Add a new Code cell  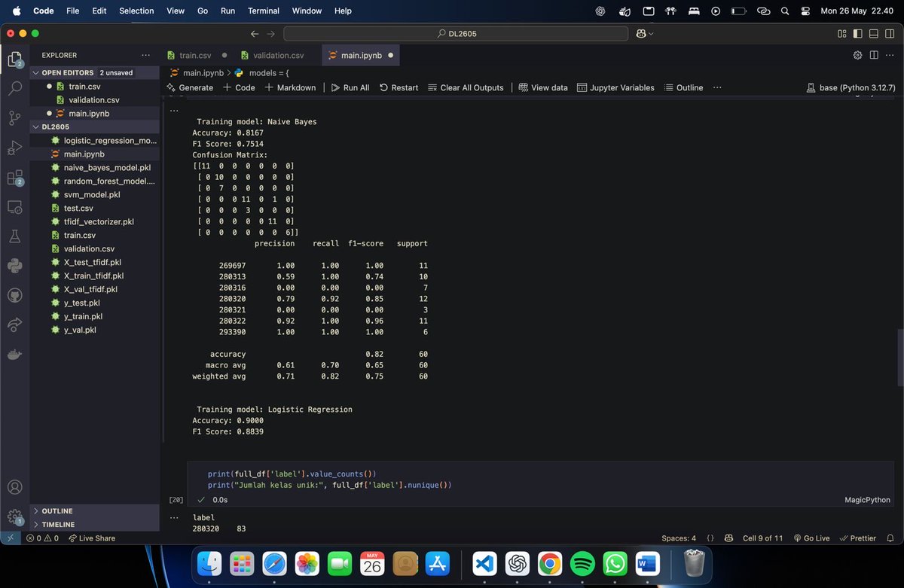(239, 87)
